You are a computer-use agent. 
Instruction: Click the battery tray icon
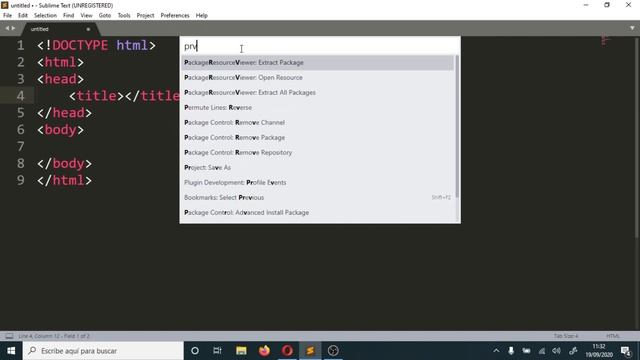coord(527,351)
